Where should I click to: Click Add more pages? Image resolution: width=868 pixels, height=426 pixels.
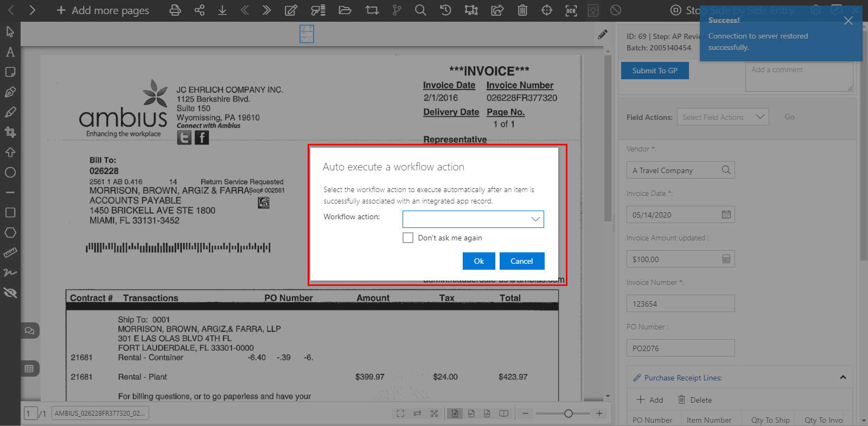point(103,10)
